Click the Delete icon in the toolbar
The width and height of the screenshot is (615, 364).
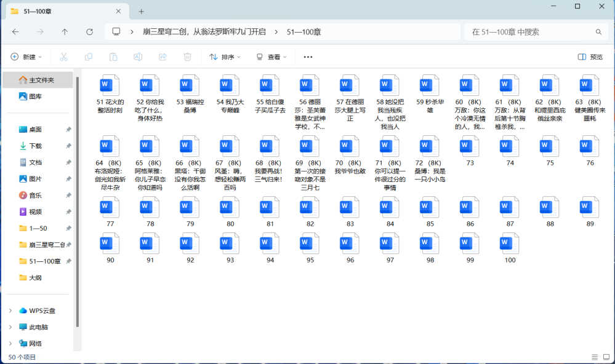188,57
